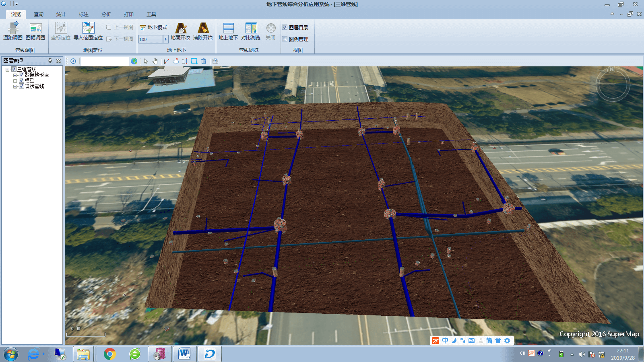Open the 标注 ribbon tab
Image resolution: width=644 pixels, height=362 pixels.
point(84,14)
